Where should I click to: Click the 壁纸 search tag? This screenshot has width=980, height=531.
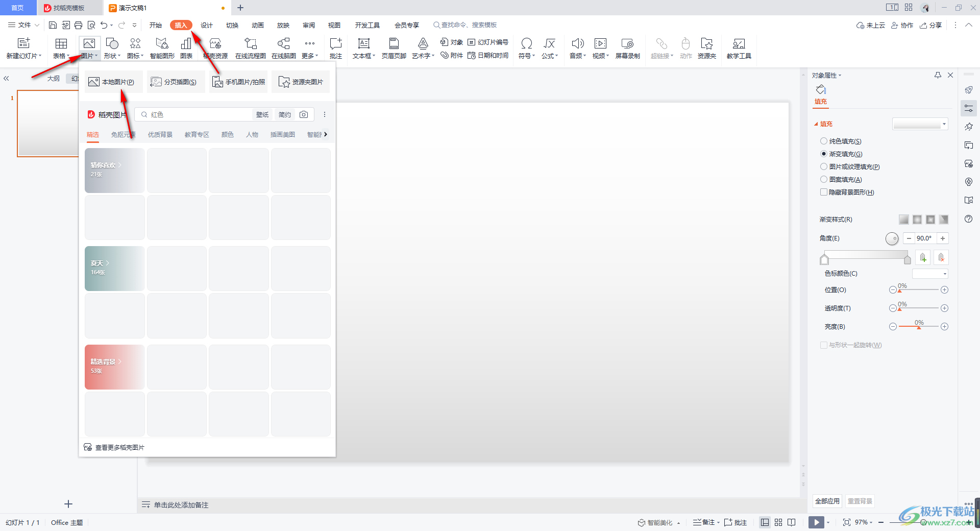tap(262, 114)
